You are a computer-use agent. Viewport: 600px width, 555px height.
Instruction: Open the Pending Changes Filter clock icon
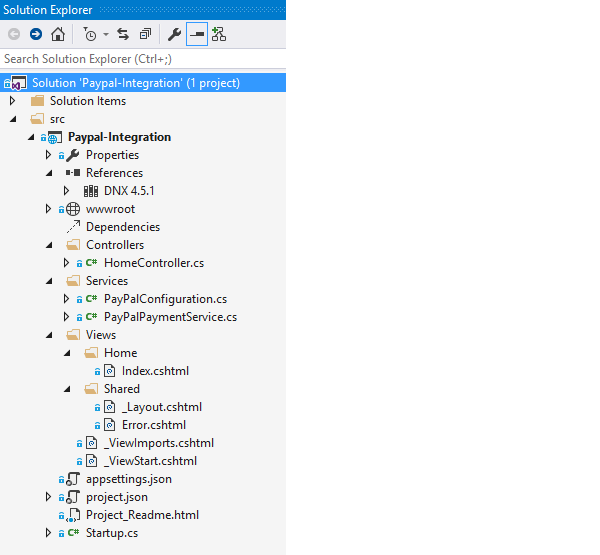90,34
